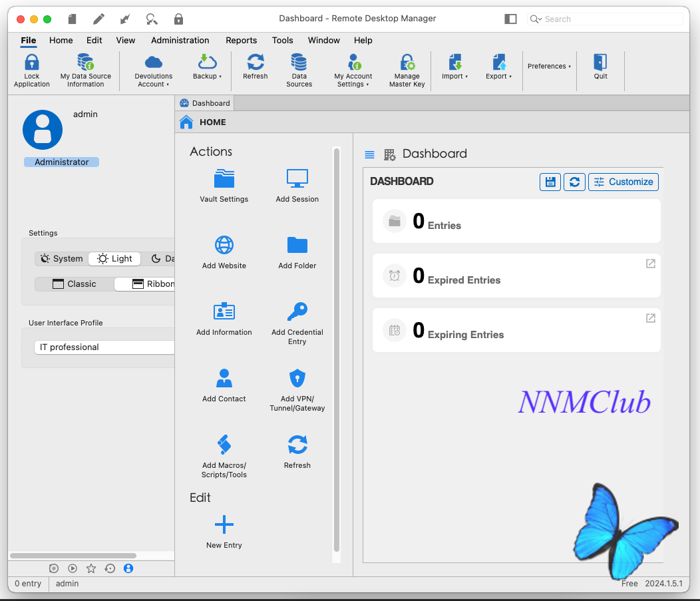This screenshot has width=700, height=601.
Task: Select Light theme option
Action: pos(114,258)
